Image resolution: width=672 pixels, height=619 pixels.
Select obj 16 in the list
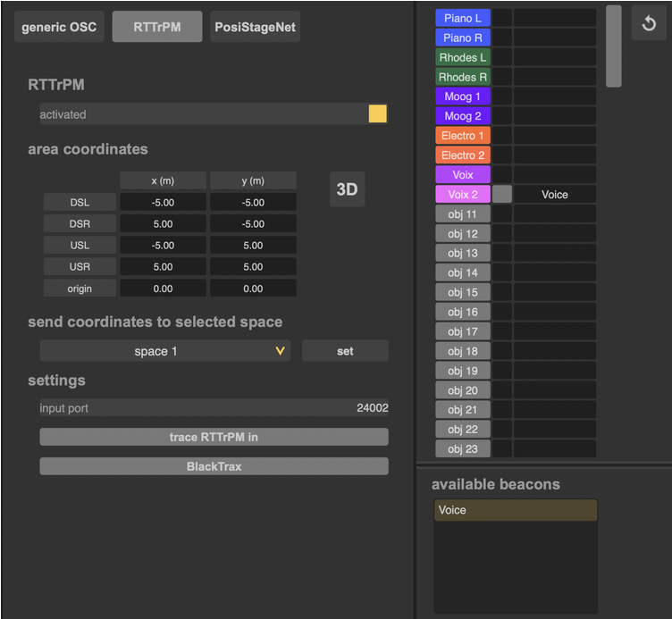[x=463, y=312]
